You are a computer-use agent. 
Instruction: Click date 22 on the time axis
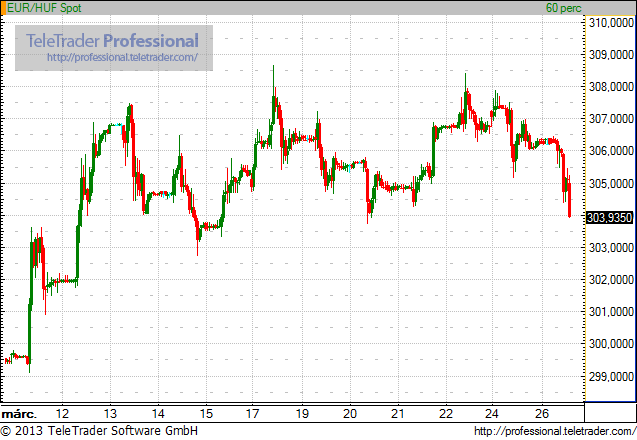pyautogui.click(x=446, y=414)
